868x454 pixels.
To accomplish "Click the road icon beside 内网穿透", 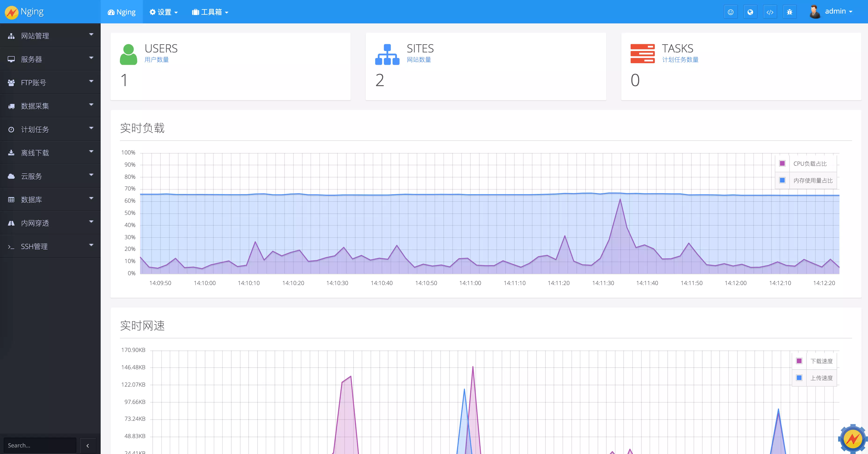I will (x=11, y=223).
